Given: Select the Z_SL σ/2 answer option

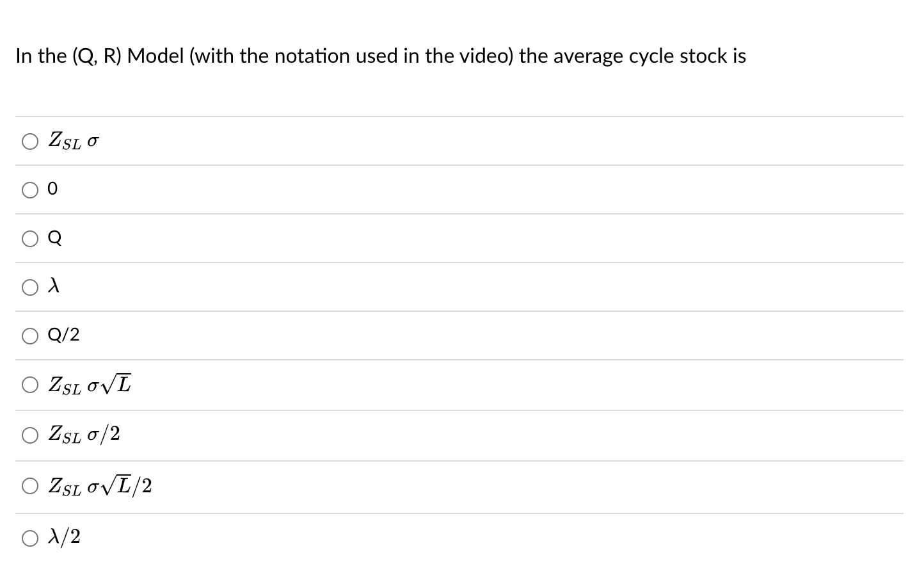Looking at the screenshot, I should (x=29, y=435).
